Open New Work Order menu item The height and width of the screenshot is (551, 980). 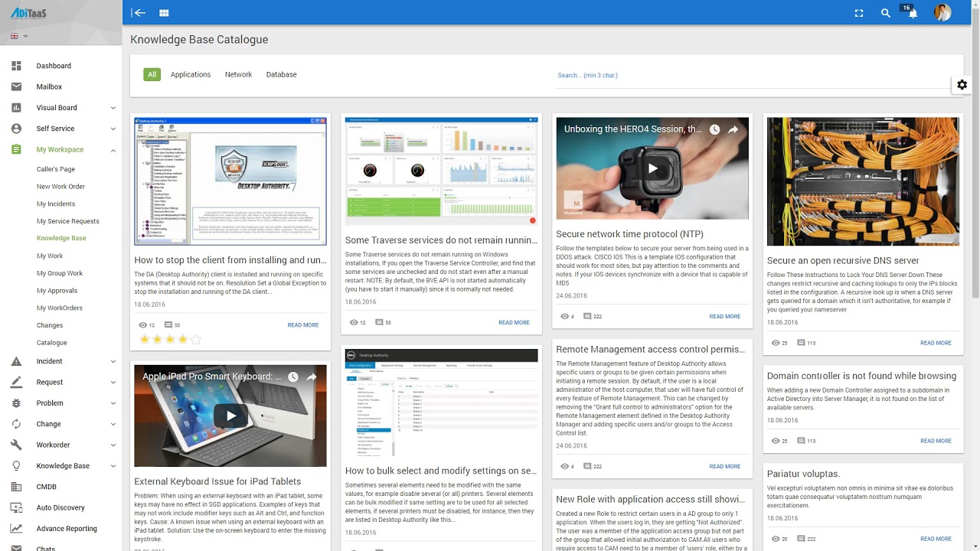pyautogui.click(x=60, y=187)
